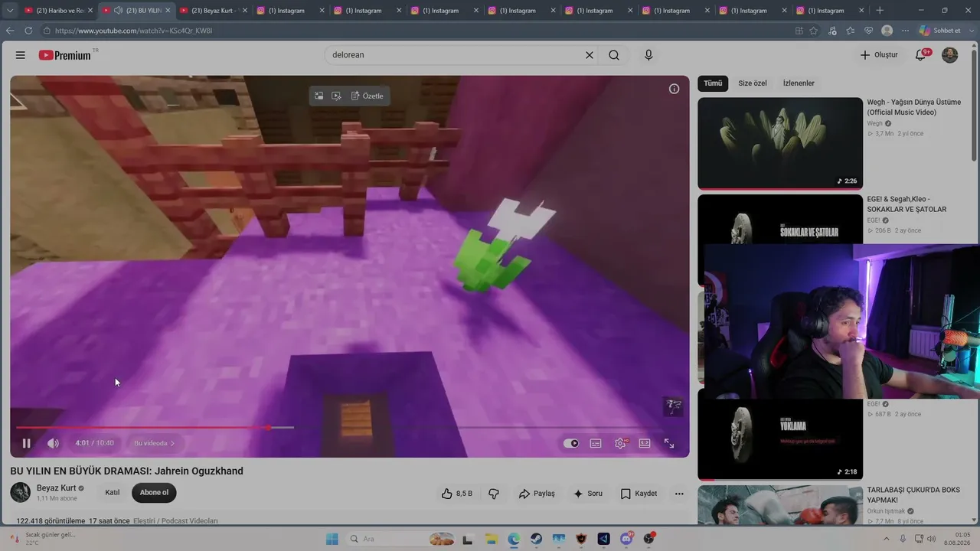Pause the video
980x551 pixels.
[x=26, y=443]
